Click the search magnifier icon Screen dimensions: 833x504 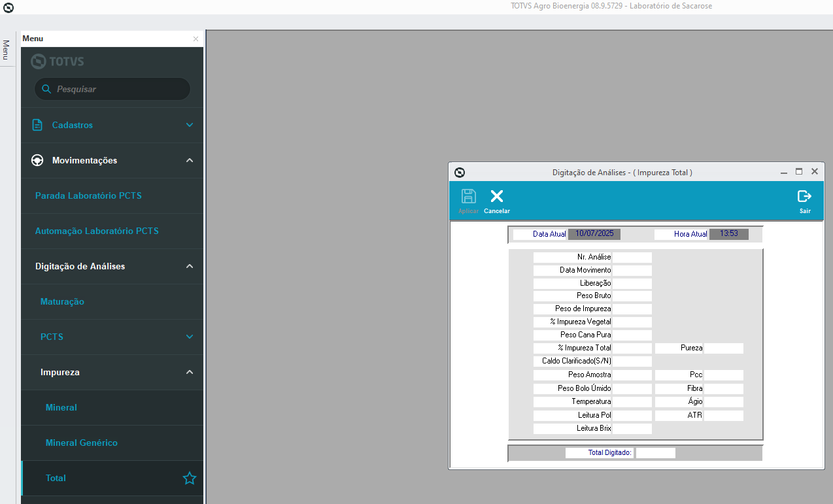coord(46,89)
